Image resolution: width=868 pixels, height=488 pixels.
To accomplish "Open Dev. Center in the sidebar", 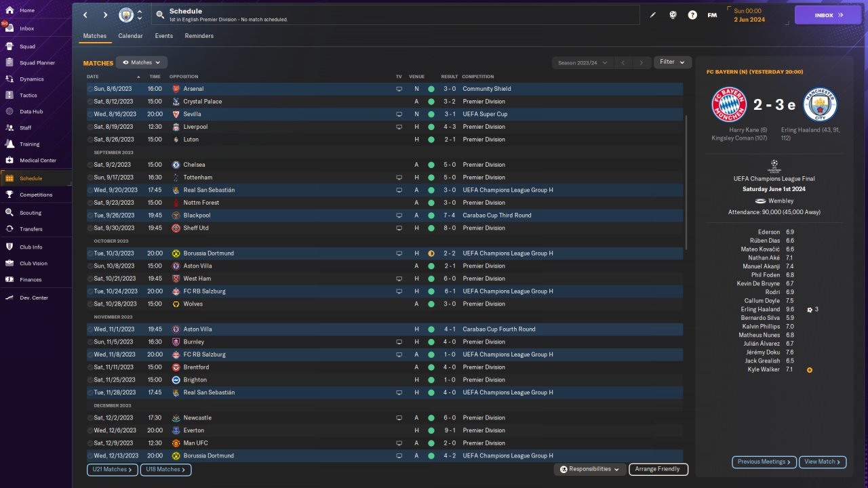I will 35,298.
